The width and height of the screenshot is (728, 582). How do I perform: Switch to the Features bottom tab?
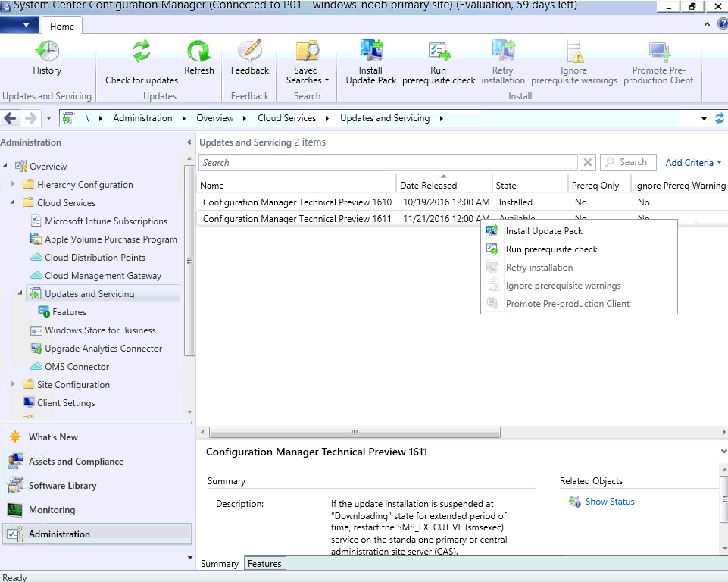click(x=264, y=563)
